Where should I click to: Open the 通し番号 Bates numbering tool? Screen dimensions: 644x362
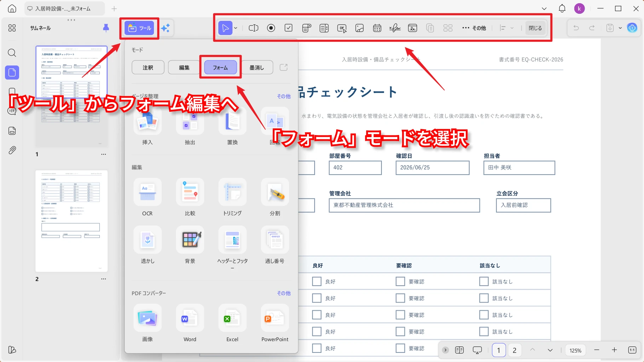tap(275, 245)
